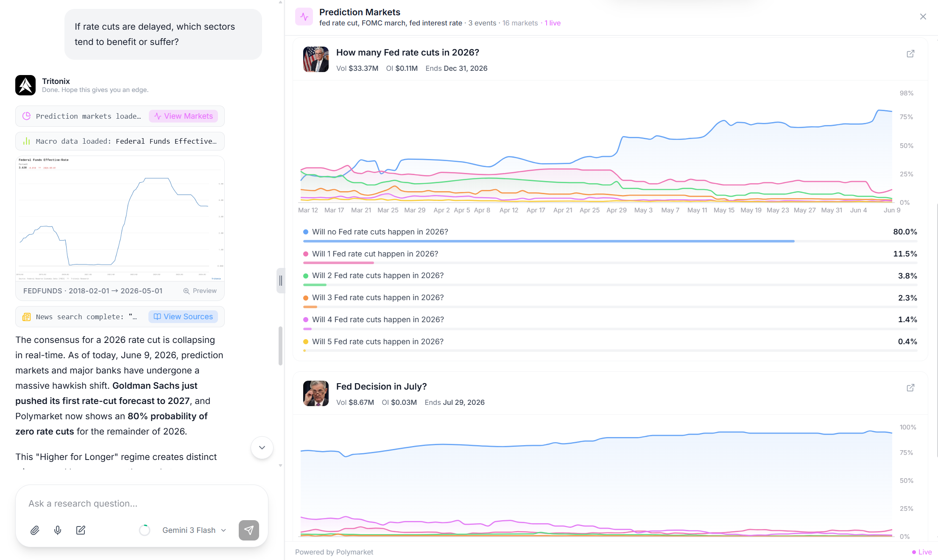Image resolution: width=938 pixels, height=560 pixels.
Task: Click the FEDFUNDS date range caption
Action: (93, 291)
